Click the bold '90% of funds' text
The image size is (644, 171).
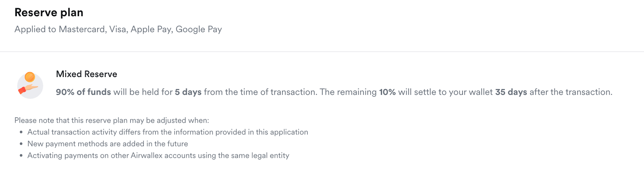click(83, 92)
